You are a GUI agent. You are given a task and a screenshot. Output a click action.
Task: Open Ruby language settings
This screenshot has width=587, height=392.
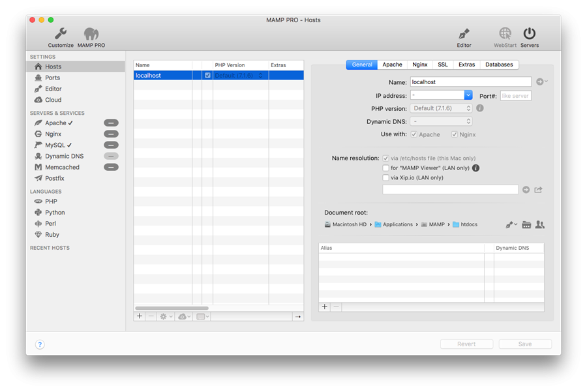[52, 235]
